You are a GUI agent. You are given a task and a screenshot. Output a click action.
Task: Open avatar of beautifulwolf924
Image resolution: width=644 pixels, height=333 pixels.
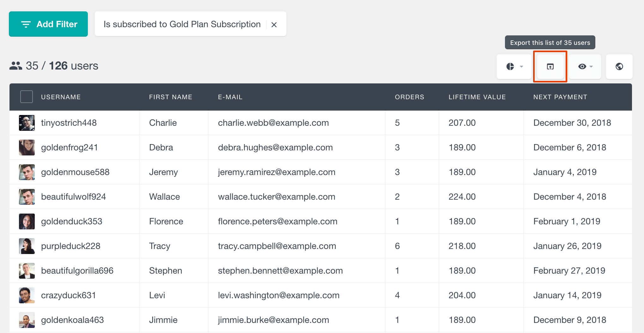click(27, 197)
